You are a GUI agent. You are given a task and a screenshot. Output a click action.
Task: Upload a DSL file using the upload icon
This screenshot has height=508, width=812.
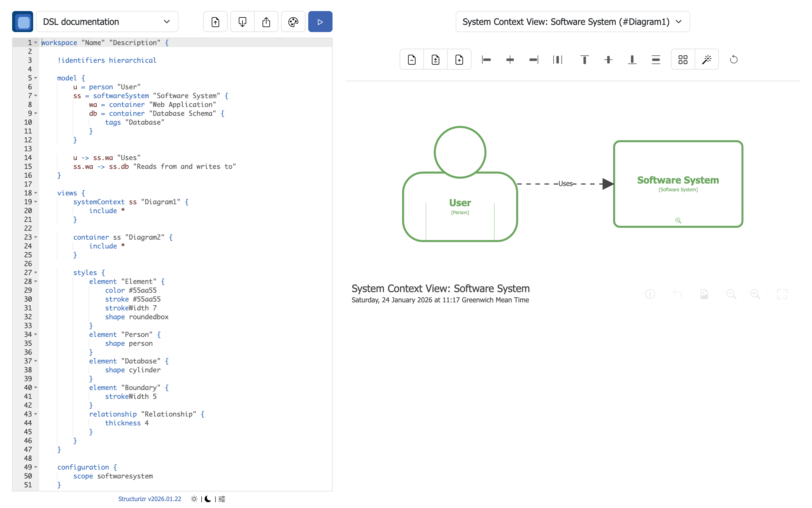tap(215, 22)
